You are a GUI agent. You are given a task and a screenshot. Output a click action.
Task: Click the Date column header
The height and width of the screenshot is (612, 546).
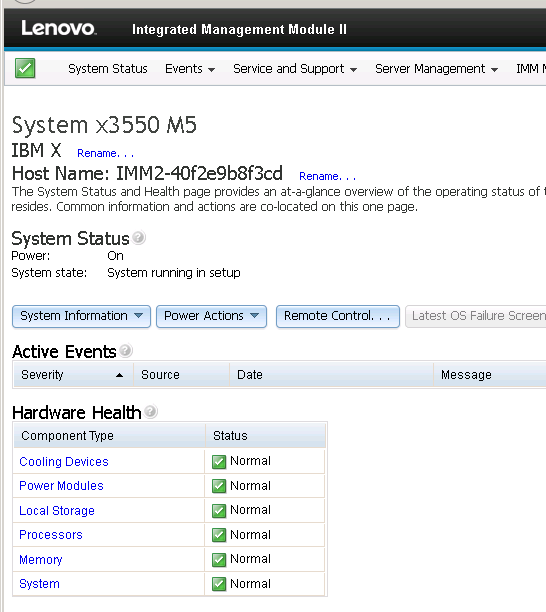(x=331, y=375)
